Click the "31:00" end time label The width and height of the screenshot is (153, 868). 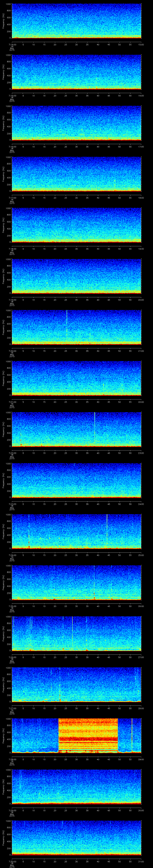141,861
